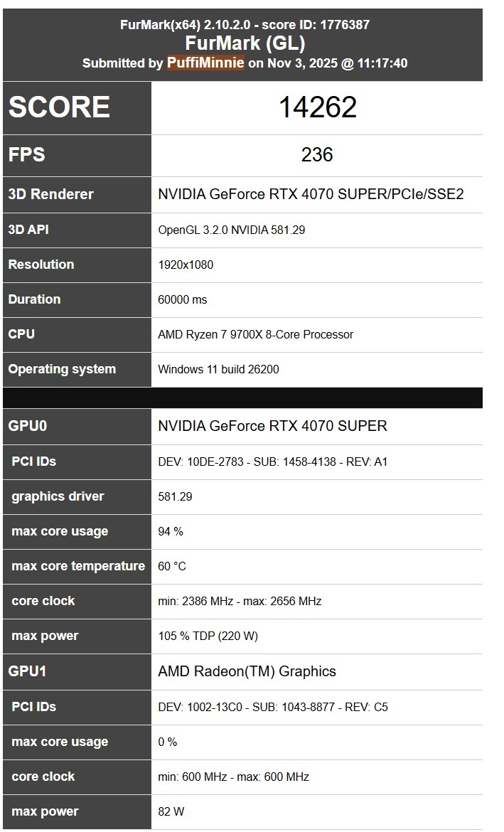The height and width of the screenshot is (832, 504).
Task: Click the graphics driver row label
Action: (x=58, y=496)
